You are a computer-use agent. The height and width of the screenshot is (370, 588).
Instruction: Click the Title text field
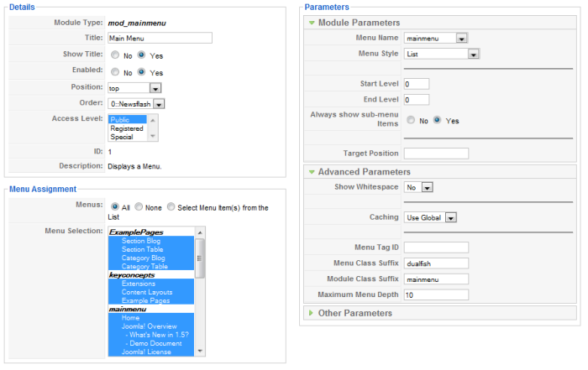point(160,38)
